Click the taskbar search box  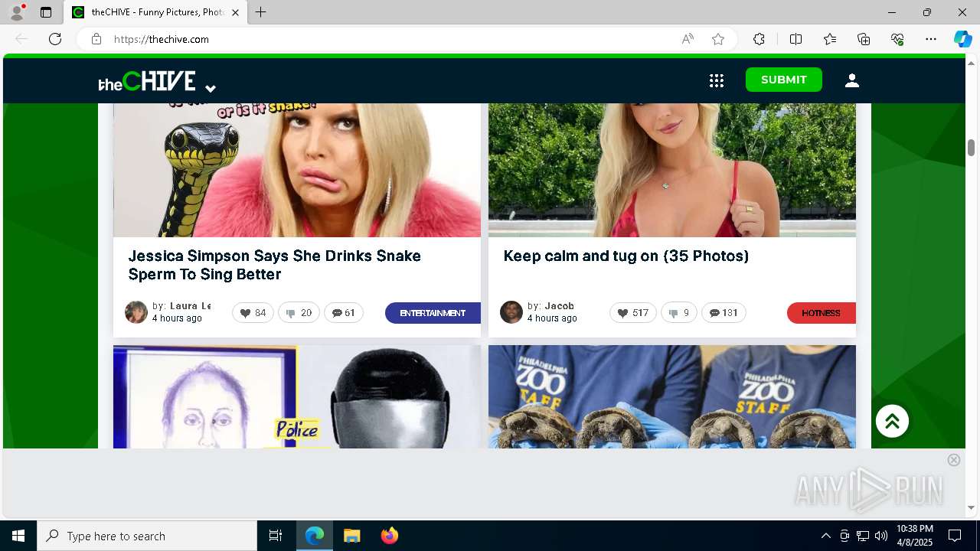(147, 536)
